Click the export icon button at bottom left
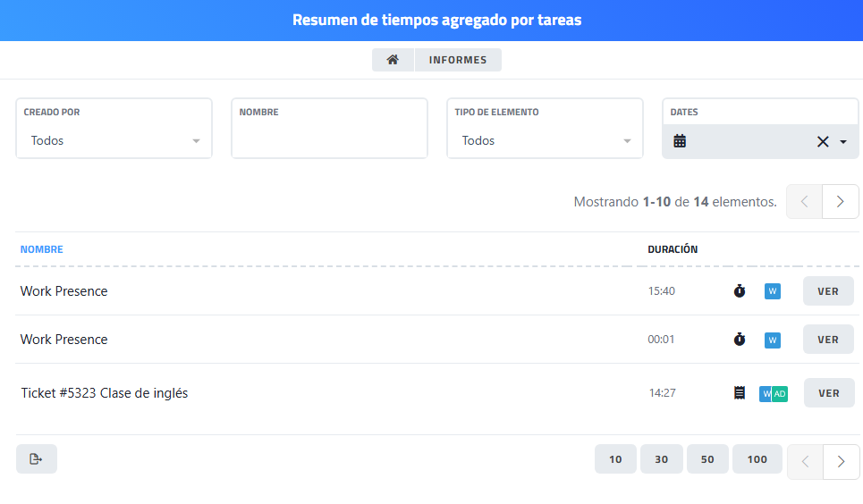Screen dimensions: 863x504 [x=36, y=459]
